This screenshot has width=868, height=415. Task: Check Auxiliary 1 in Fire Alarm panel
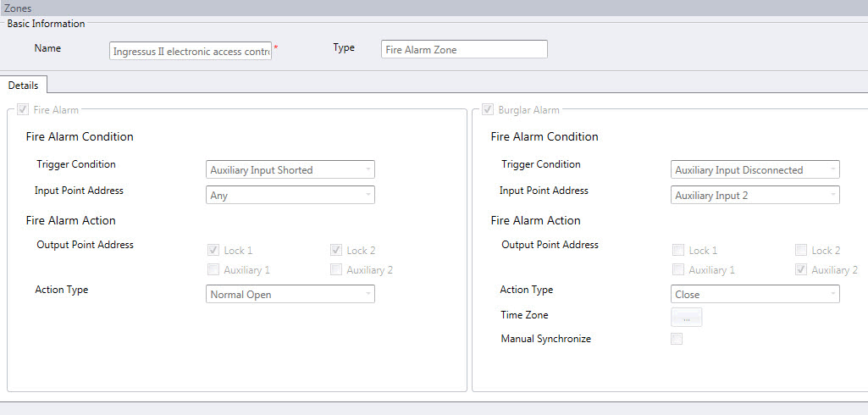click(x=213, y=270)
